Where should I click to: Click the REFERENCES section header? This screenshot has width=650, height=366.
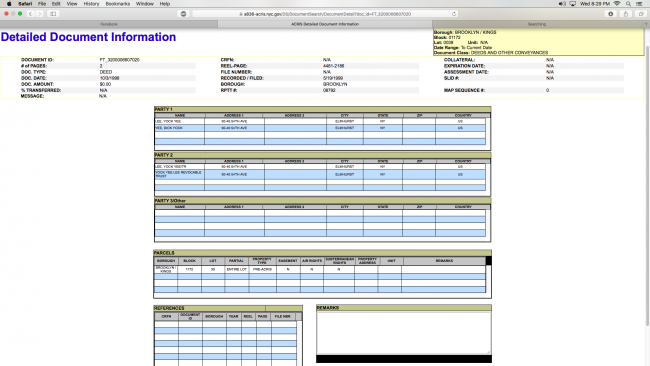(x=169, y=308)
